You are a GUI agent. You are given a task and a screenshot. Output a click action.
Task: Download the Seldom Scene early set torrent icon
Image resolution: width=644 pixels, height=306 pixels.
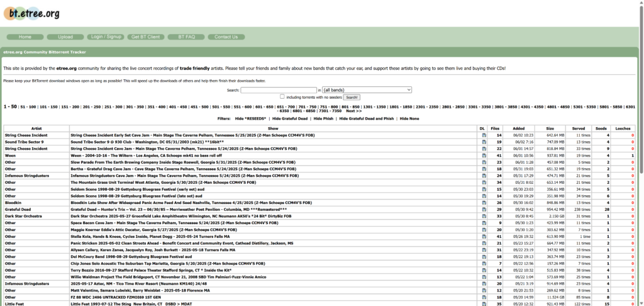click(484, 189)
